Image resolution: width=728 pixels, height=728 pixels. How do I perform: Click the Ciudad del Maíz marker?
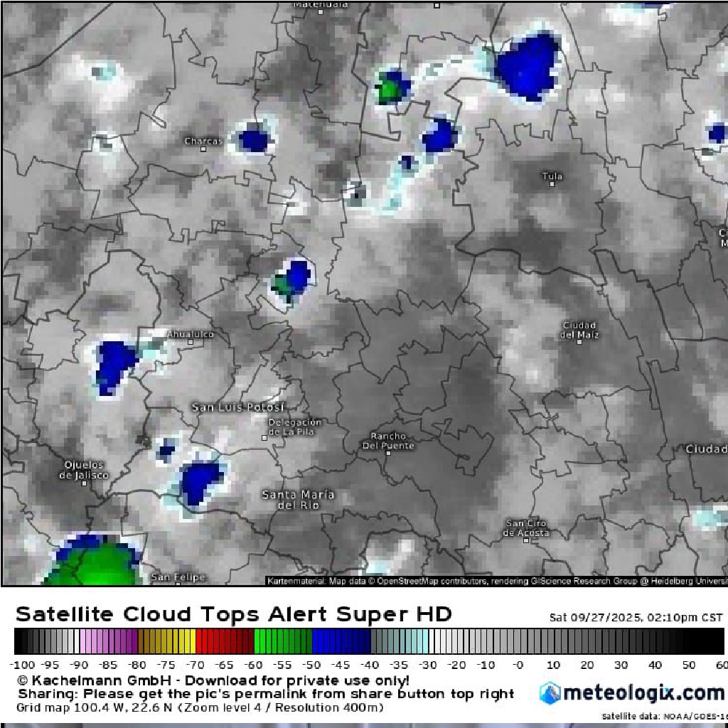[579, 342]
